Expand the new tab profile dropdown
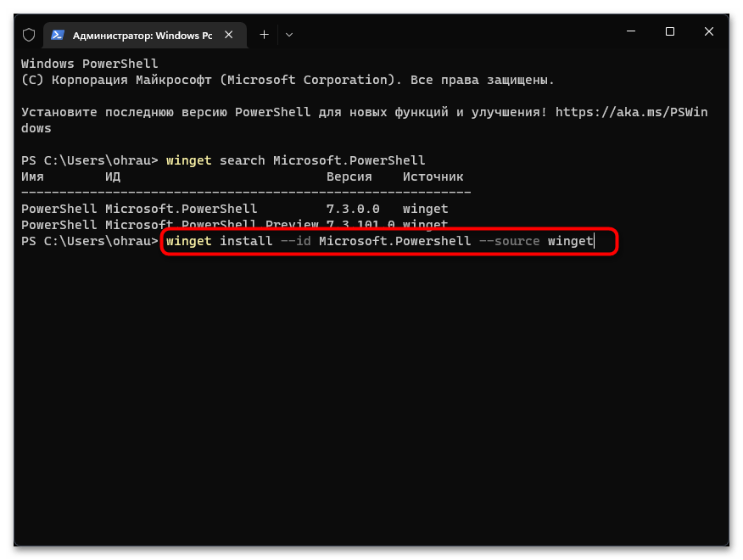743x560 pixels. (x=289, y=34)
